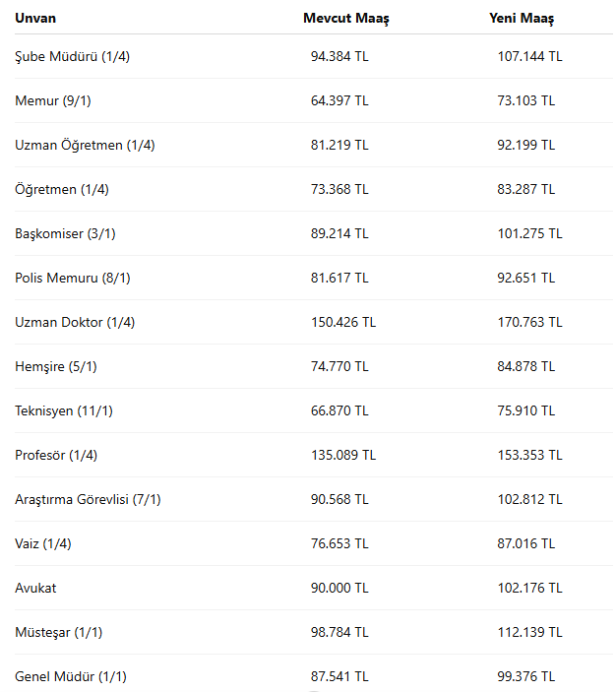Click the Unvan column header
This screenshot has height=692, width=616.
pyautogui.click(x=35, y=18)
